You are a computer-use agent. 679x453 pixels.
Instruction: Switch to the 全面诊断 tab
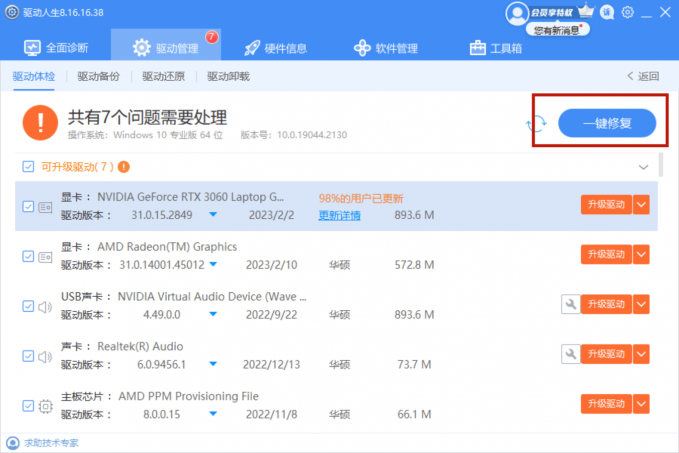56,48
